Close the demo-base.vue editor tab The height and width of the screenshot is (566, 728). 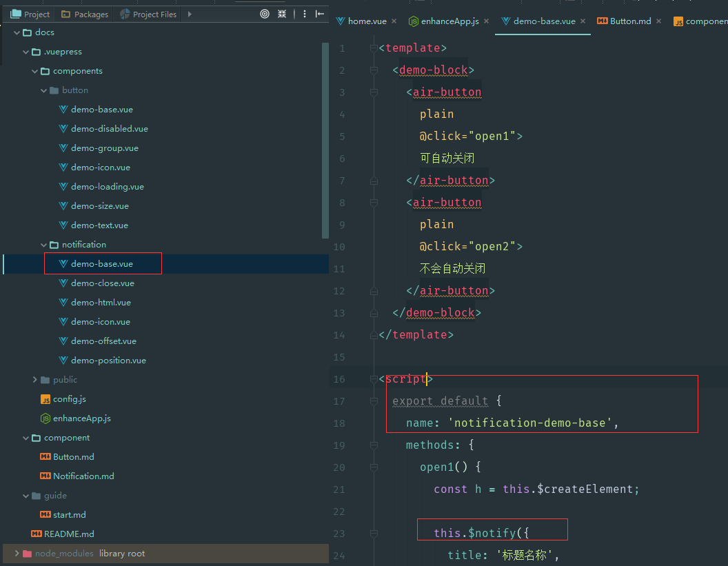click(x=583, y=21)
